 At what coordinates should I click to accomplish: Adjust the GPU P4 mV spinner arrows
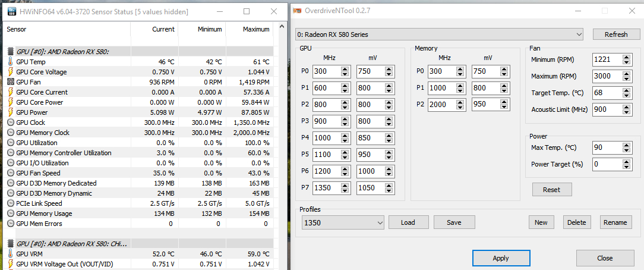pyautogui.click(x=389, y=138)
